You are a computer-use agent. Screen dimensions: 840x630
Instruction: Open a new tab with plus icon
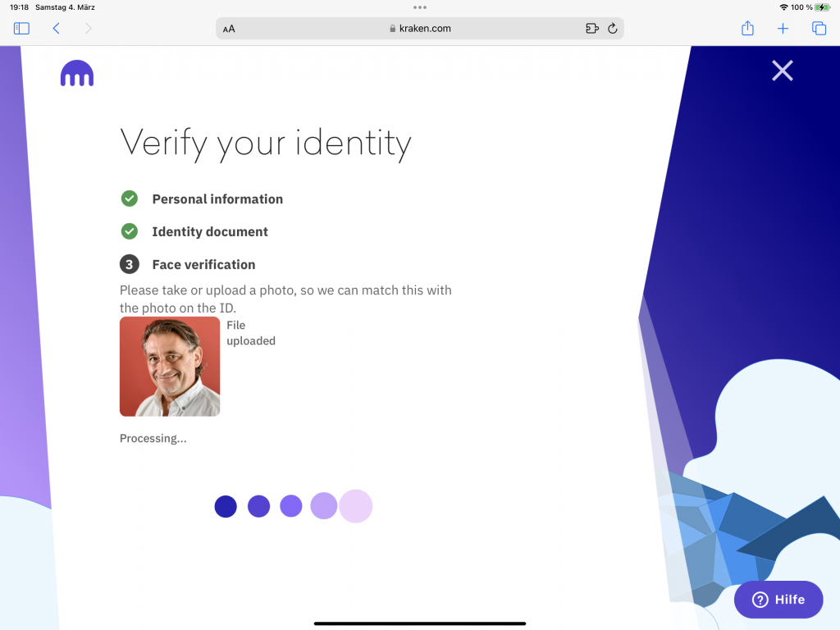[x=783, y=29]
